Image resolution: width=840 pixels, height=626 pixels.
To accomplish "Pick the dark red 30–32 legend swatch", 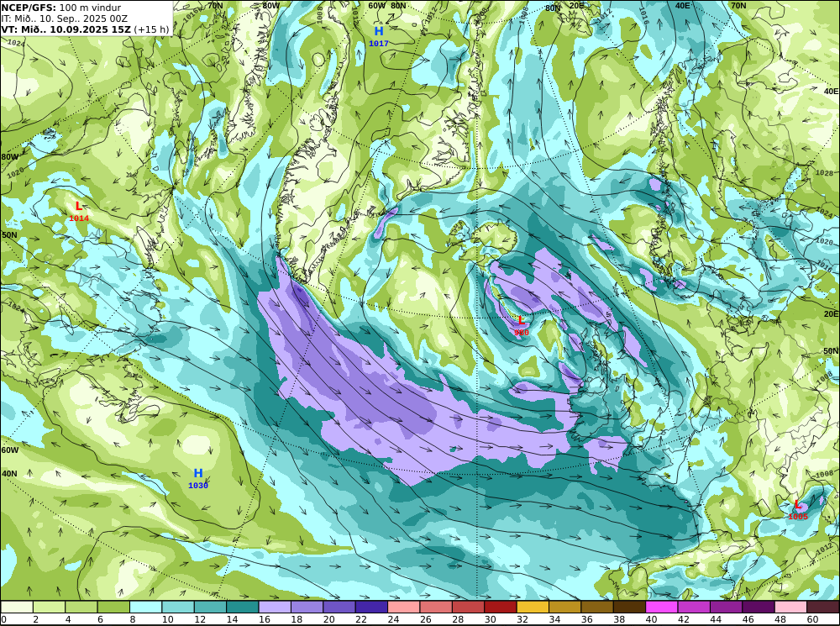I will point(501,607).
